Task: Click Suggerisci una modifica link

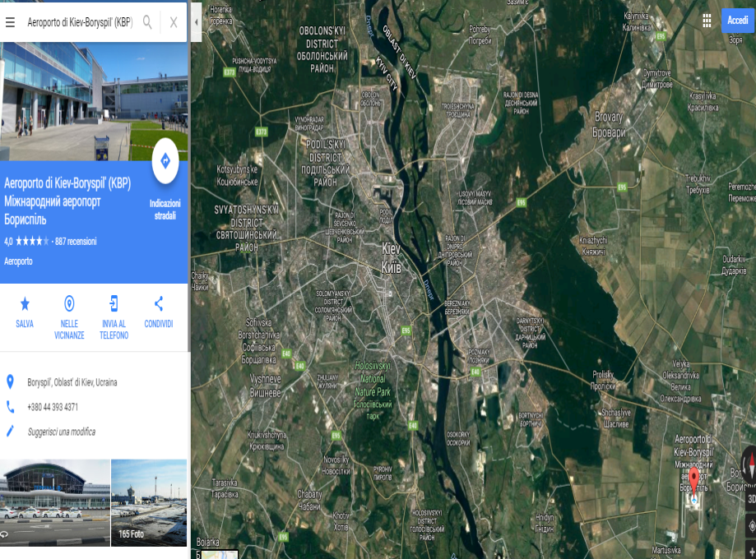Action: (61, 432)
